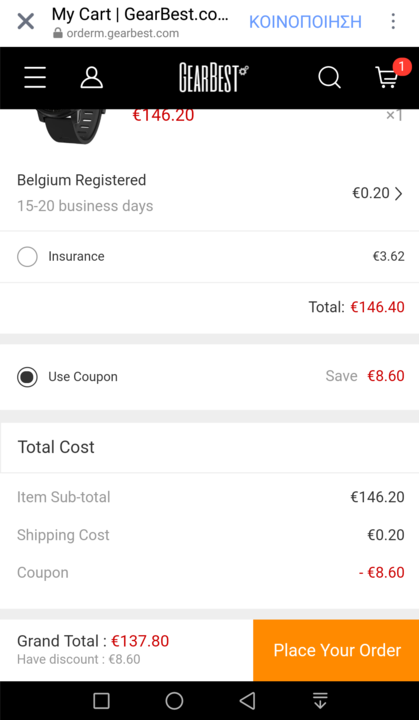Click the Place Your Order button

coord(336,650)
